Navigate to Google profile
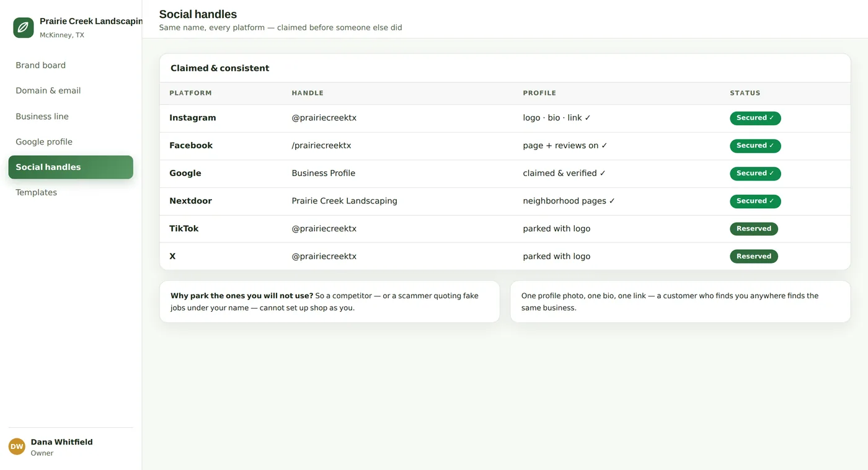The width and height of the screenshot is (868, 470). click(71, 142)
